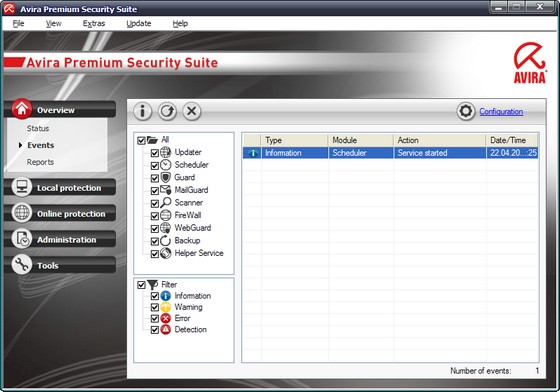The image size is (560, 392).
Task: Click the Filter funnel icon
Action: (152, 285)
